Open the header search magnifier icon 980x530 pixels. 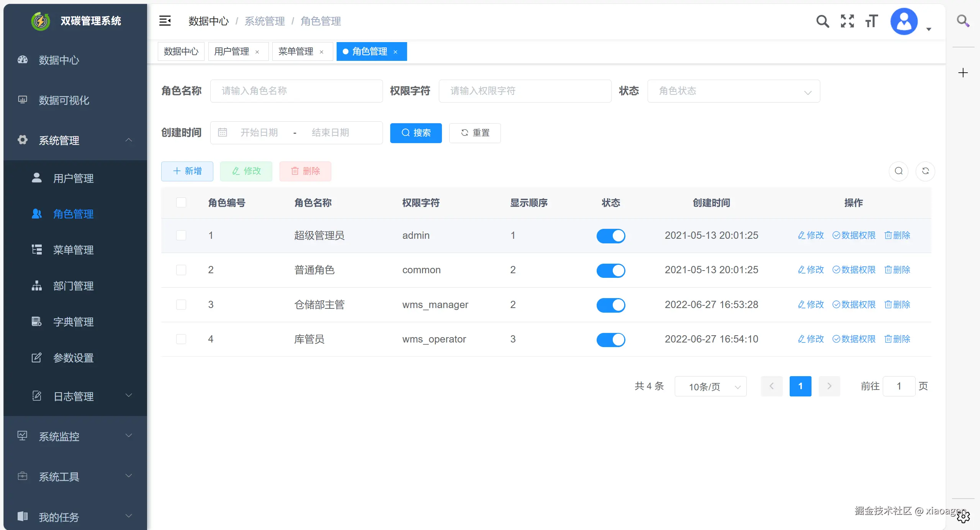tap(822, 21)
